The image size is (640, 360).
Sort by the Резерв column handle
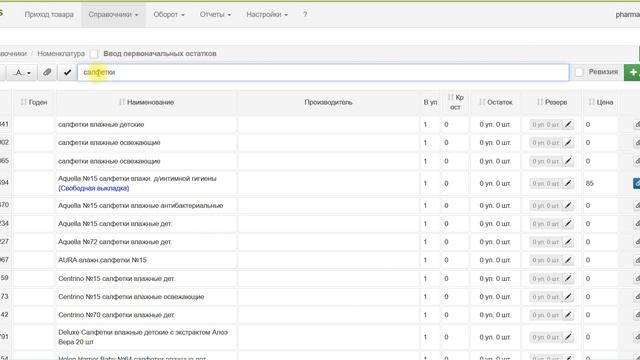click(540, 102)
